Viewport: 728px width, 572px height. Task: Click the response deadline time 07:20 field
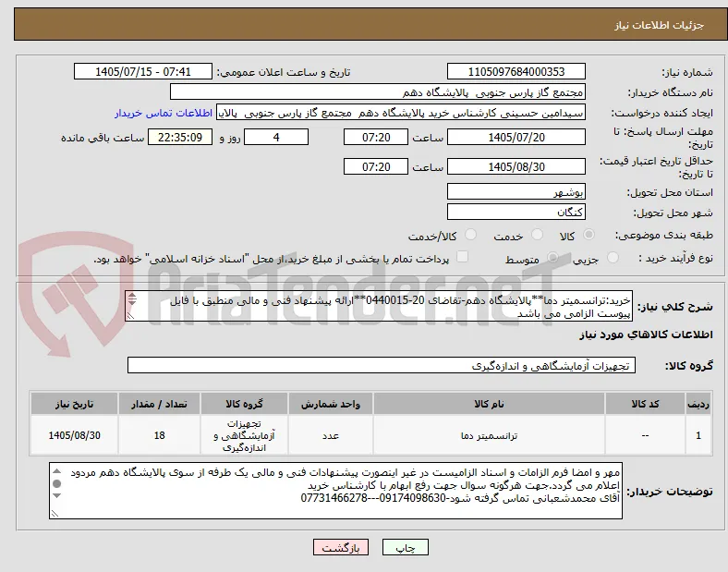pos(376,138)
